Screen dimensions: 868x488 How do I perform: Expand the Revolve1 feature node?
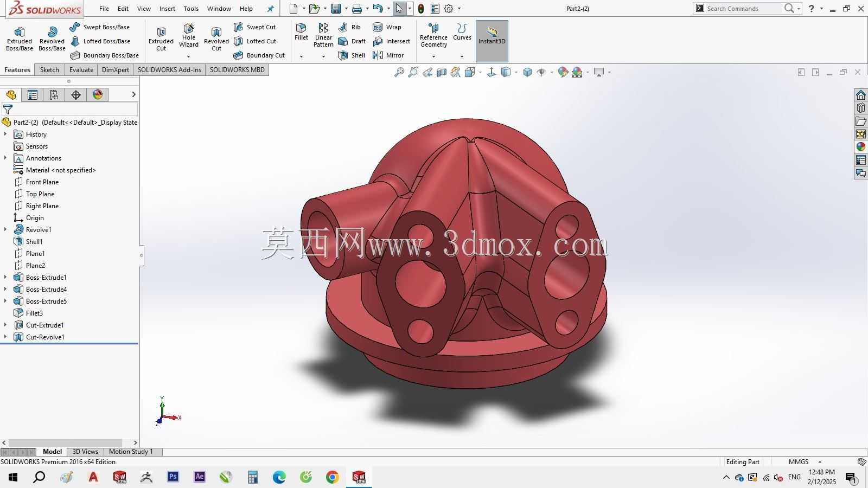pyautogui.click(x=5, y=229)
